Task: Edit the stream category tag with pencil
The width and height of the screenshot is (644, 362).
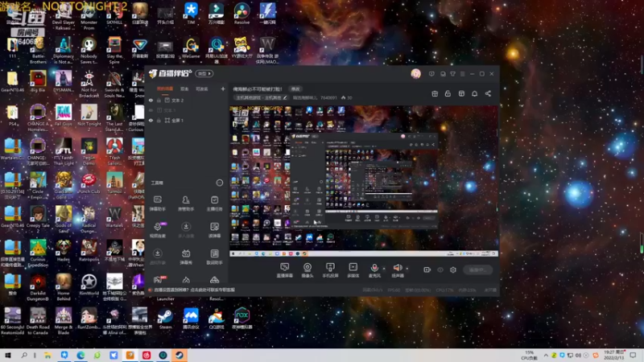Action: 285,97
